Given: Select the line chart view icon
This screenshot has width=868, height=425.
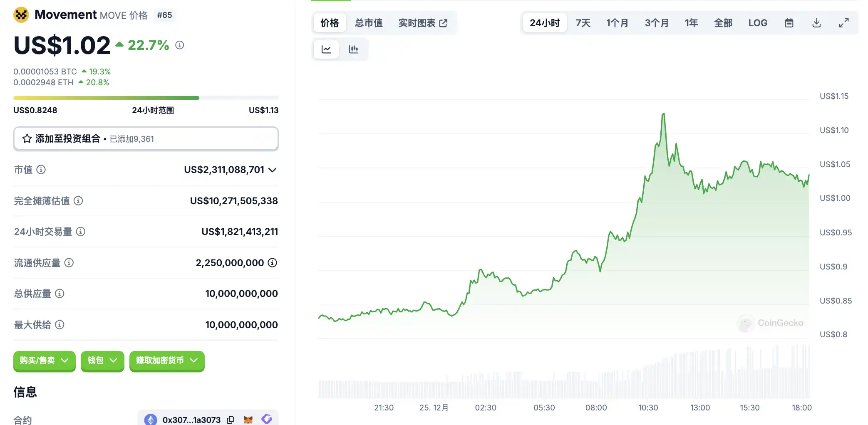Looking at the screenshot, I should coord(326,49).
